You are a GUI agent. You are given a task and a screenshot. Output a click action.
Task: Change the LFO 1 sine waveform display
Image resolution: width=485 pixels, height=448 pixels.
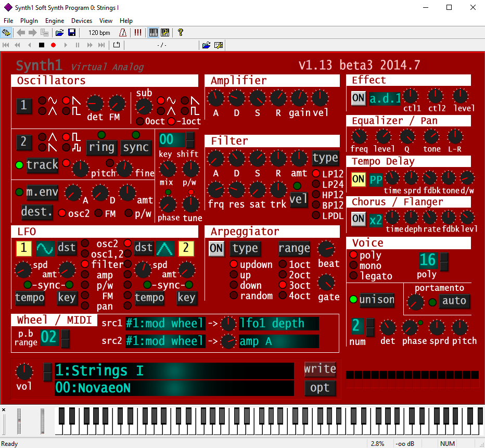pos(45,248)
